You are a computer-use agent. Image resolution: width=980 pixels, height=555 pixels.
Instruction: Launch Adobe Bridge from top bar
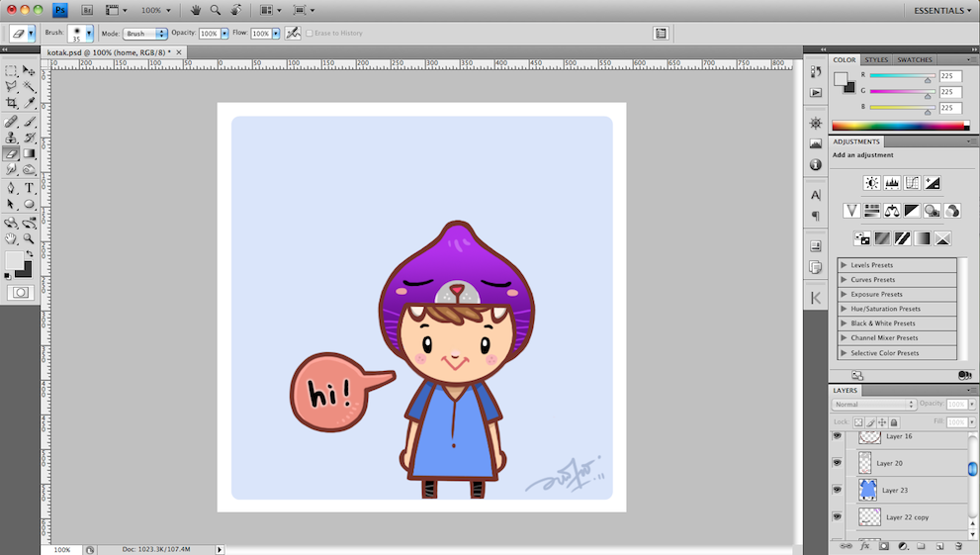(x=87, y=10)
